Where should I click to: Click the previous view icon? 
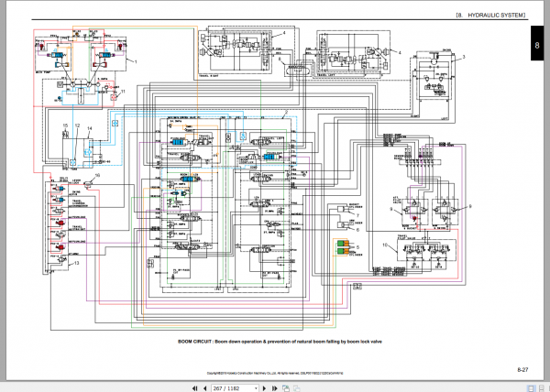click(x=286, y=388)
